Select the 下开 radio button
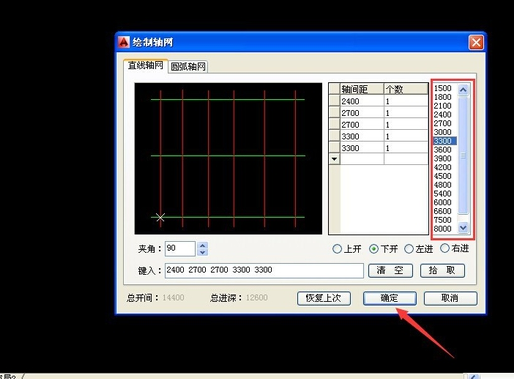The width and height of the screenshot is (514, 379). coord(374,249)
